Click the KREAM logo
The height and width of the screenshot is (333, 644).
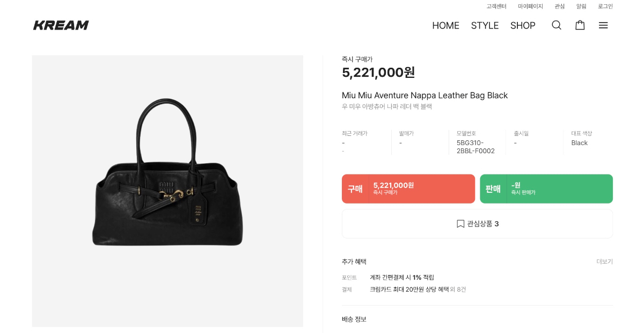coord(61,25)
